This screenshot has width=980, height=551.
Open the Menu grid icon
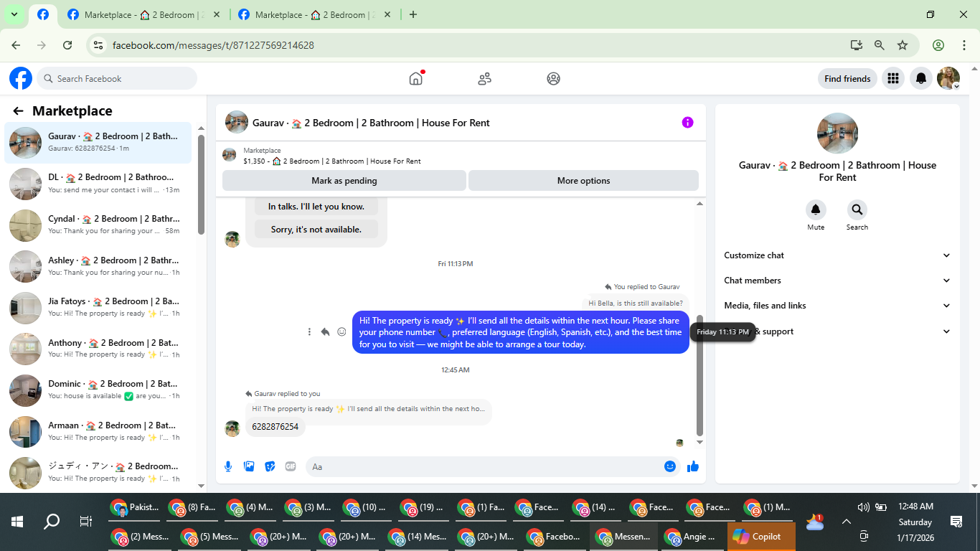[x=893, y=78]
